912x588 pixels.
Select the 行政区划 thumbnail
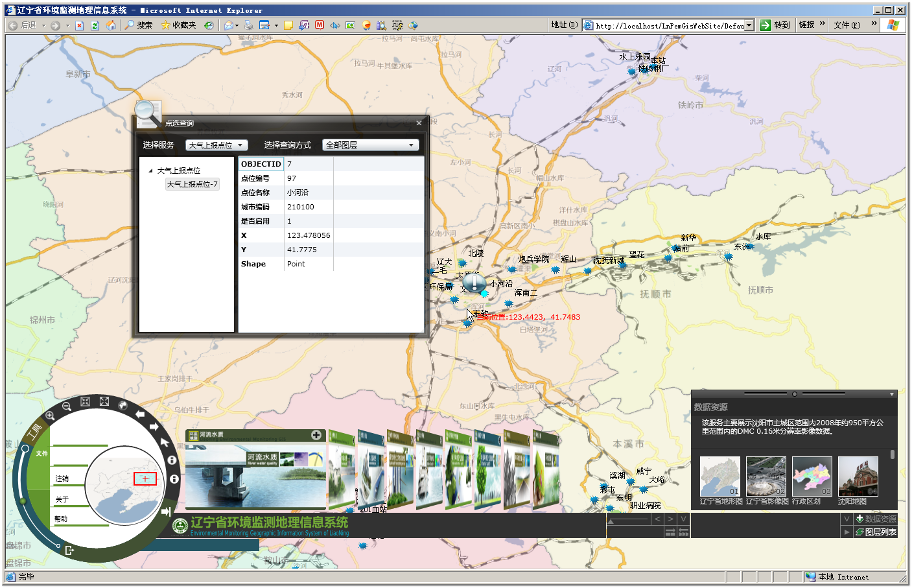point(812,476)
